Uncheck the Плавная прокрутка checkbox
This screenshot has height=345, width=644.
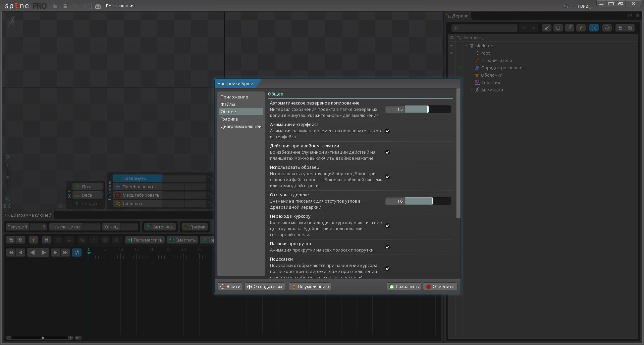point(387,247)
